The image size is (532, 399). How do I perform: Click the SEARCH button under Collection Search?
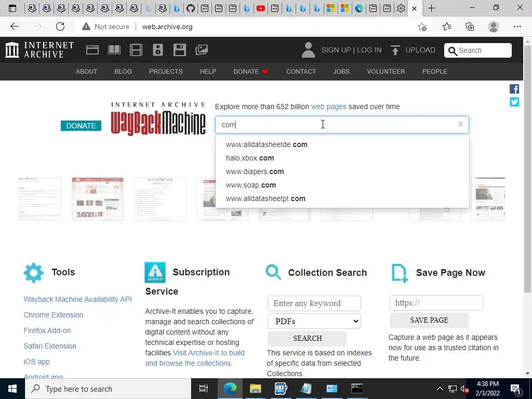coord(308,338)
